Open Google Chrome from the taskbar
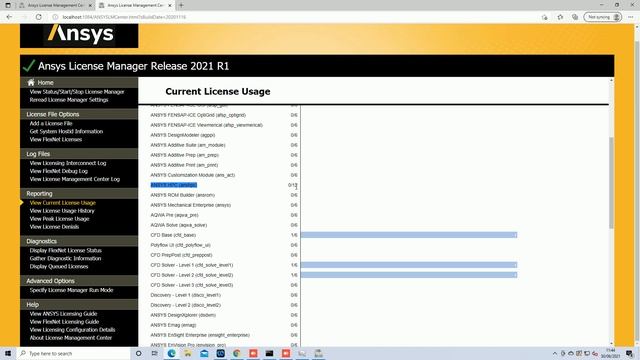 pos(237,353)
